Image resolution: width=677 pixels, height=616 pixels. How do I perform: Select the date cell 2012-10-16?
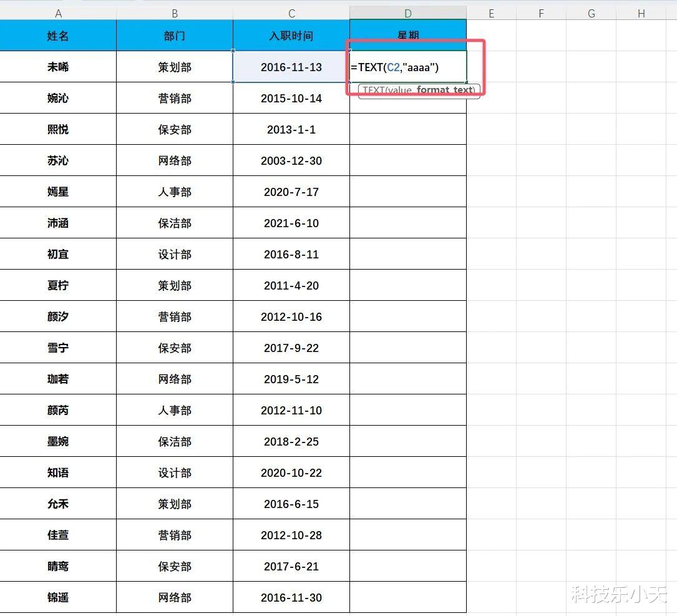(291, 316)
